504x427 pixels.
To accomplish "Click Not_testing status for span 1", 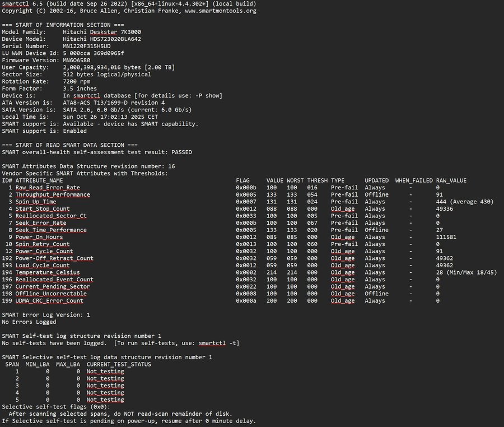I will pos(105,372).
